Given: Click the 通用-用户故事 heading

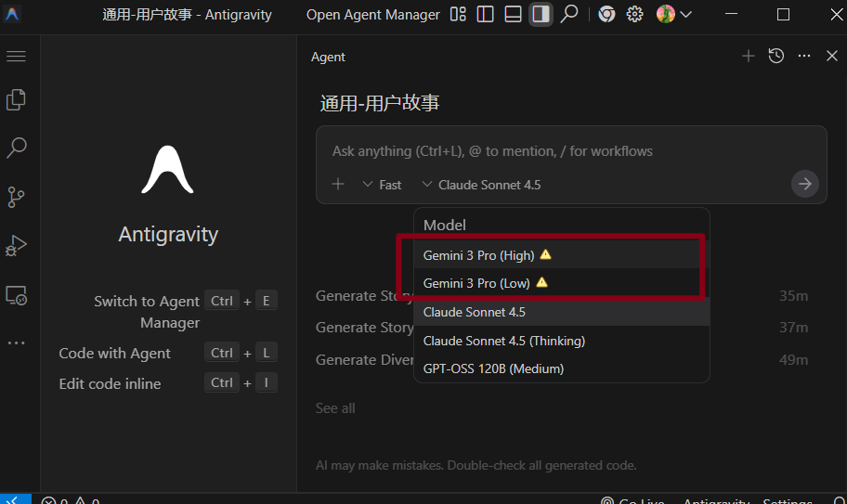Looking at the screenshot, I should click(380, 102).
